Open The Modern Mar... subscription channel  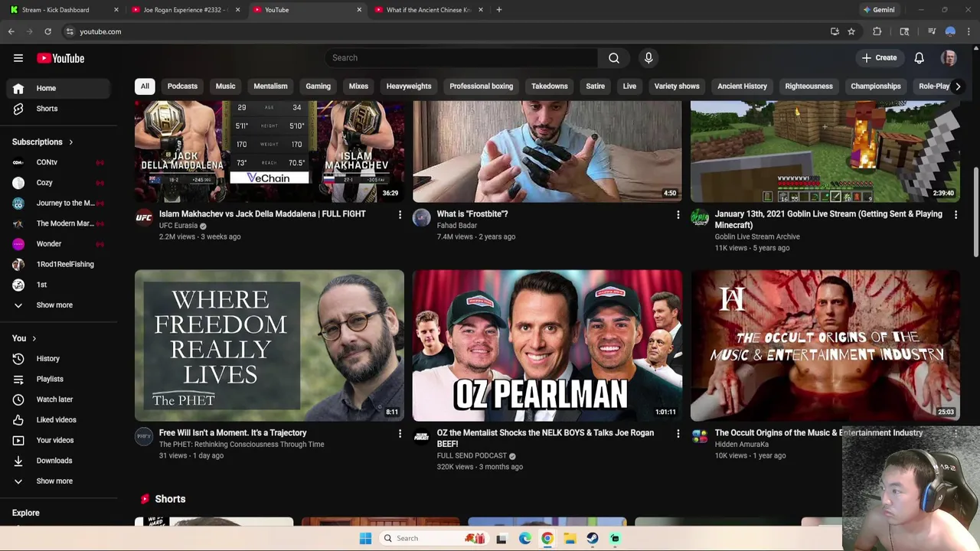(x=58, y=223)
